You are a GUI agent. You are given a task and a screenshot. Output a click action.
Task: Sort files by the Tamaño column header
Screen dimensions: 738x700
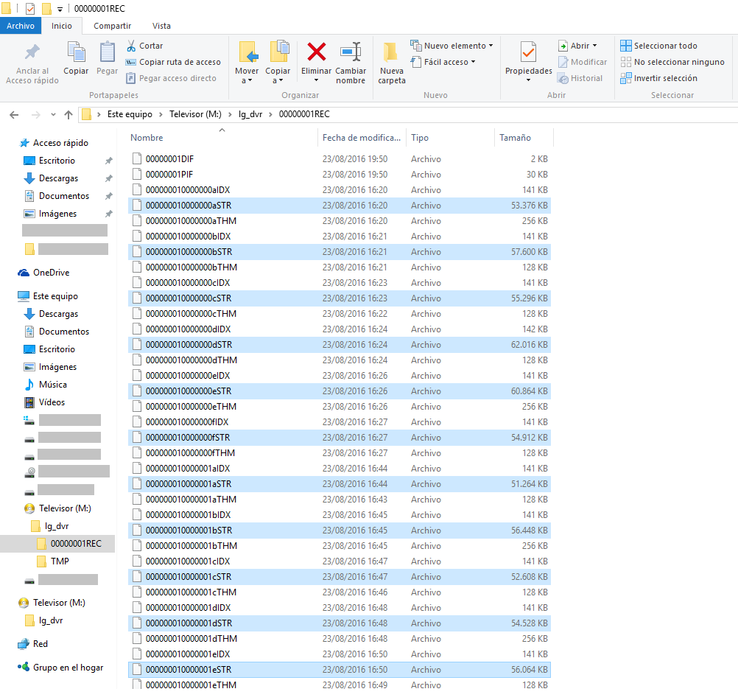[x=515, y=138]
